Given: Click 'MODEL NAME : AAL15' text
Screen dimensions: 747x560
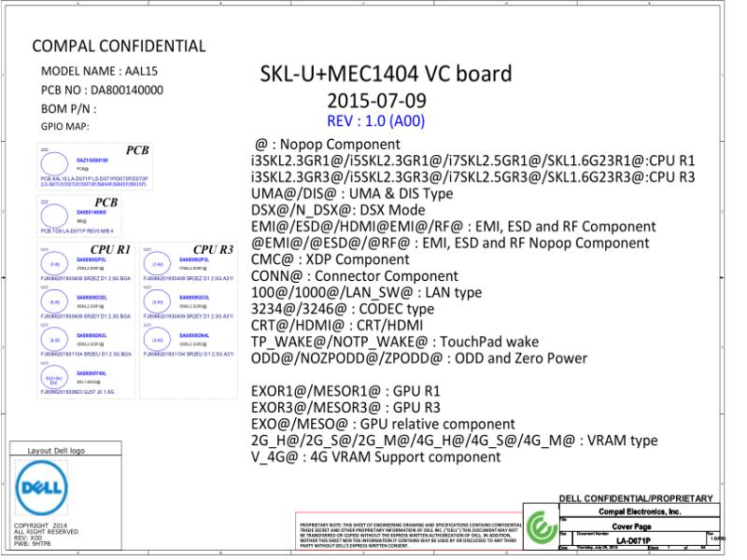Looking at the screenshot, I should point(99,72).
